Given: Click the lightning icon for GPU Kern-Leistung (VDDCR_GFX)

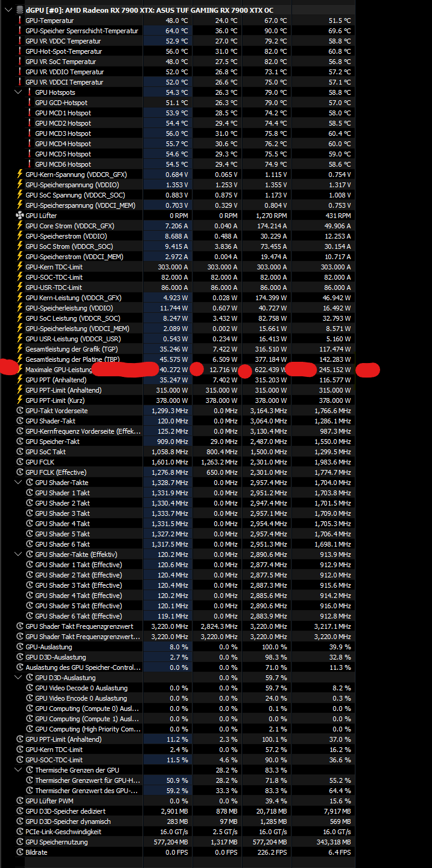Looking at the screenshot, I should pos(20,298).
